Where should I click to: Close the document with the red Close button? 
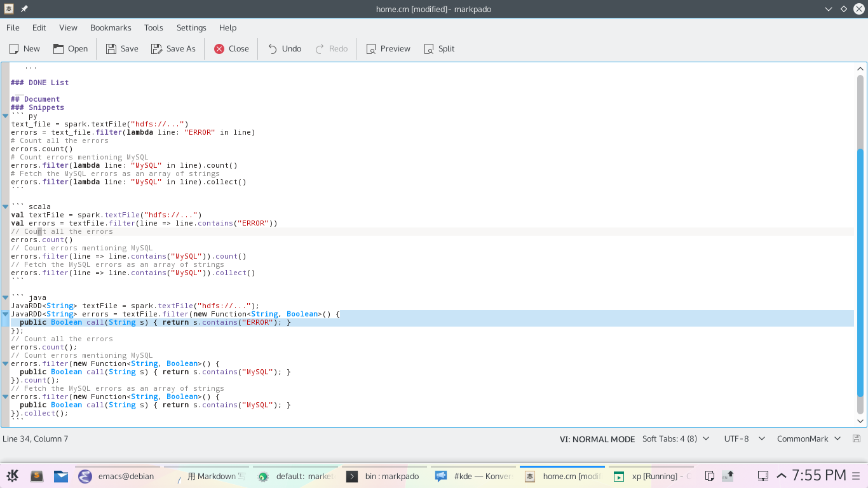coord(231,48)
